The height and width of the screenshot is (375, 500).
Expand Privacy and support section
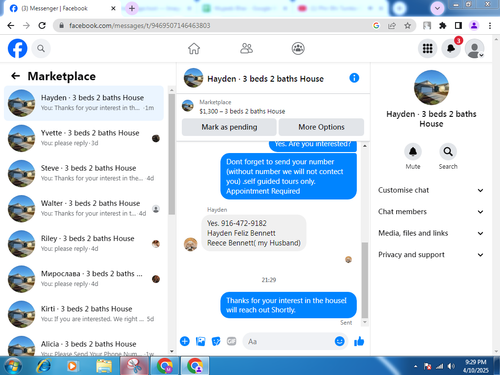pyautogui.click(x=431, y=255)
